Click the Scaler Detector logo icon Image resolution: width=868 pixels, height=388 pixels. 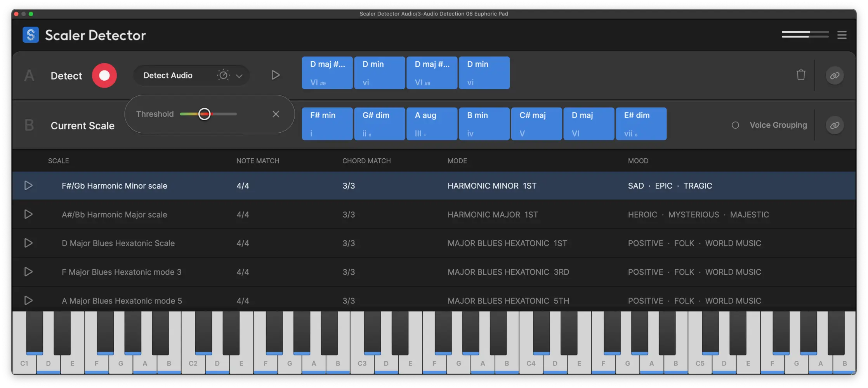[31, 35]
